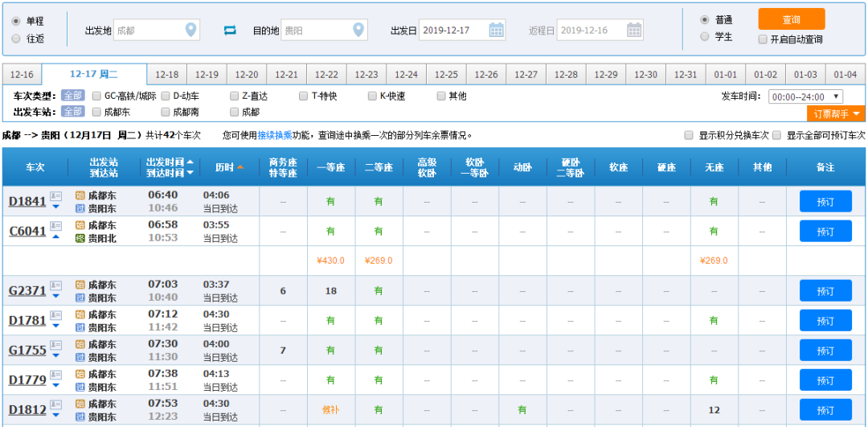Book train D1841 with 预订 button
This screenshot has height=427, width=868.
pyautogui.click(x=825, y=202)
